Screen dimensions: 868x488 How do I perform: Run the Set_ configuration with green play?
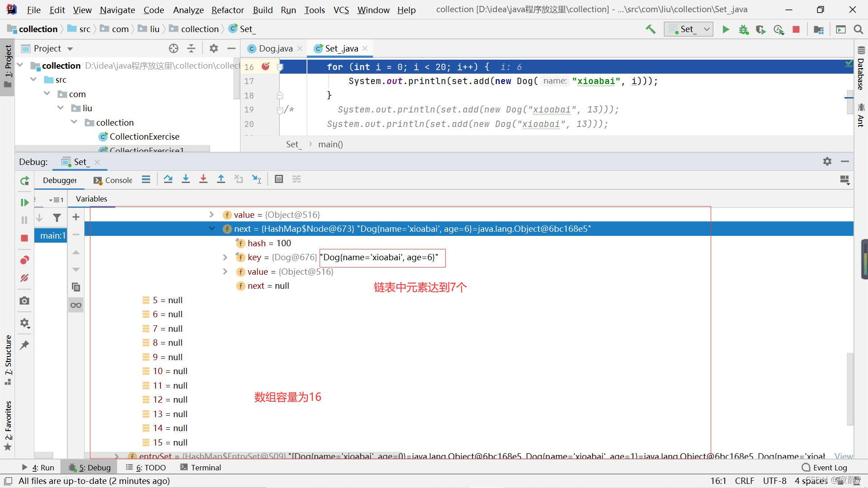[x=726, y=29]
